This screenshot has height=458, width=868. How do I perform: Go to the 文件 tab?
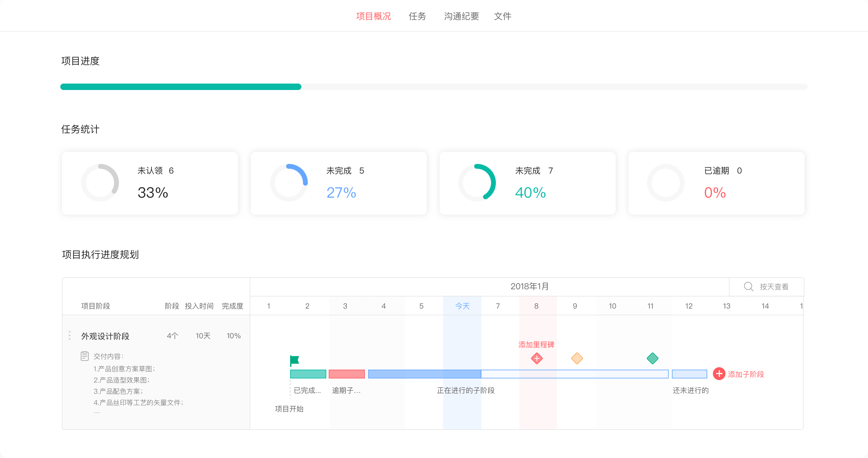[x=502, y=16]
